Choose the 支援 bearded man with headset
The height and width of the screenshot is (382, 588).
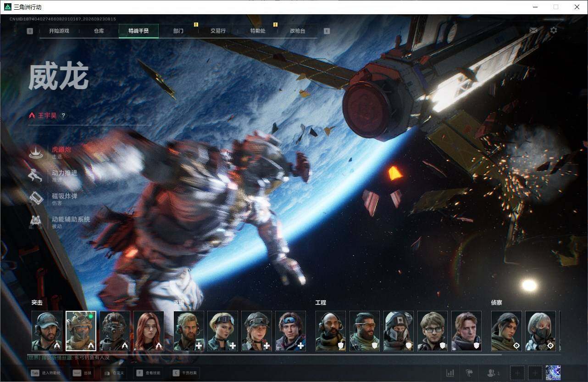pyautogui.click(x=189, y=331)
